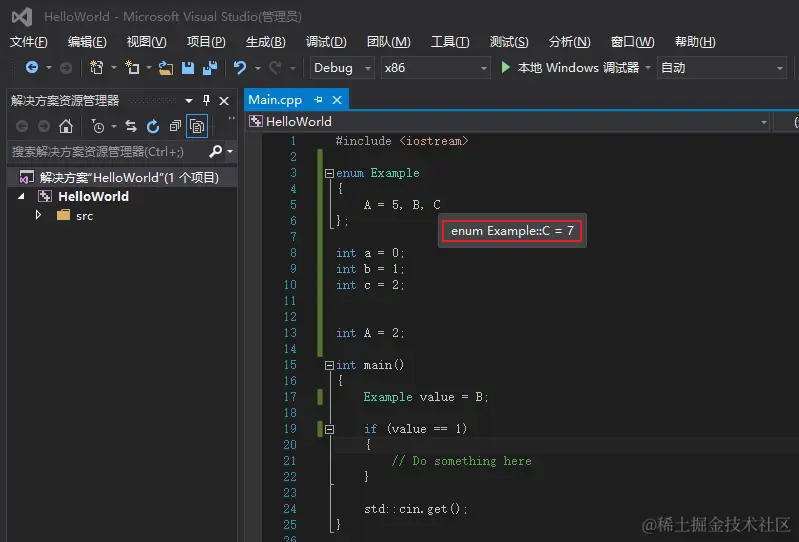
Task: Open the 自动 dropdown
Action: [722, 68]
